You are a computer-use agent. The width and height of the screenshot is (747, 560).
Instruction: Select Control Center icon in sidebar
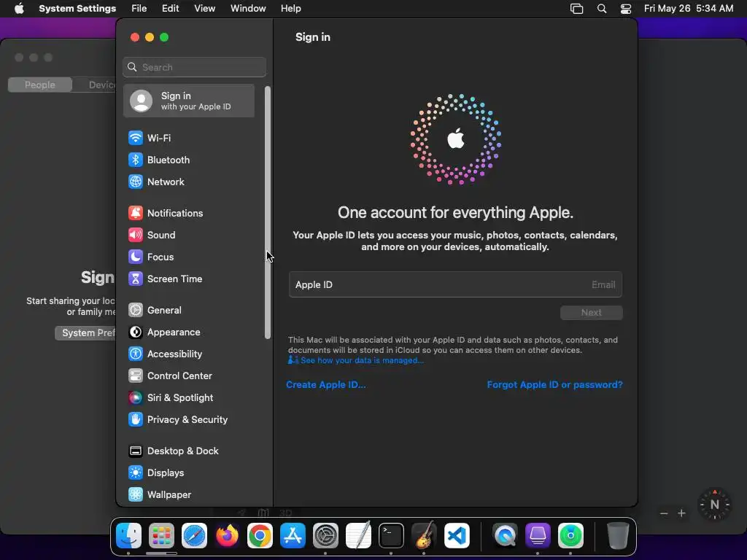point(135,376)
